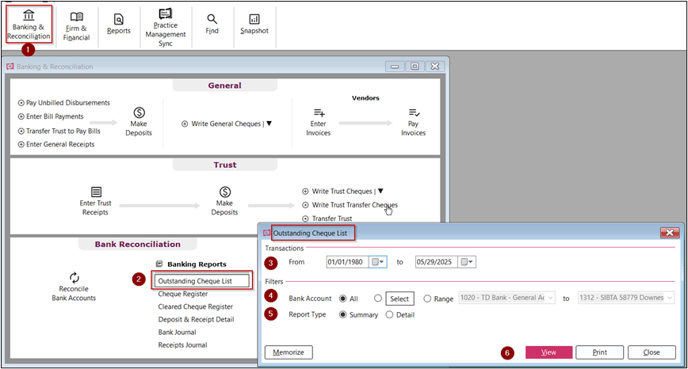Open the Firm & Financial module
Image resolution: width=688 pixels, height=369 pixels.
tap(76, 26)
